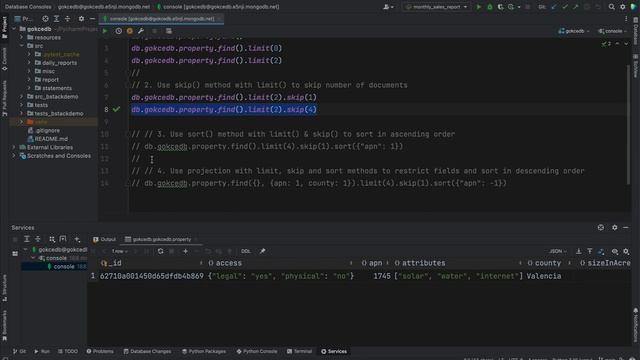
Task: Click the in-editor results table icon in console toolbar
Action: click(169, 31)
